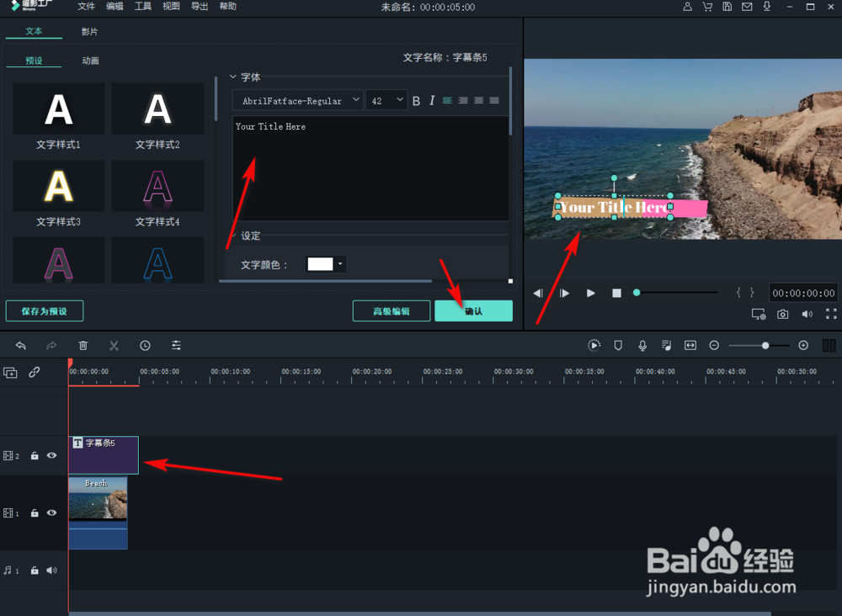The height and width of the screenshot is (616, 842).
Task: Click the preview playback progress slider
Action: [x=677, y=293]
